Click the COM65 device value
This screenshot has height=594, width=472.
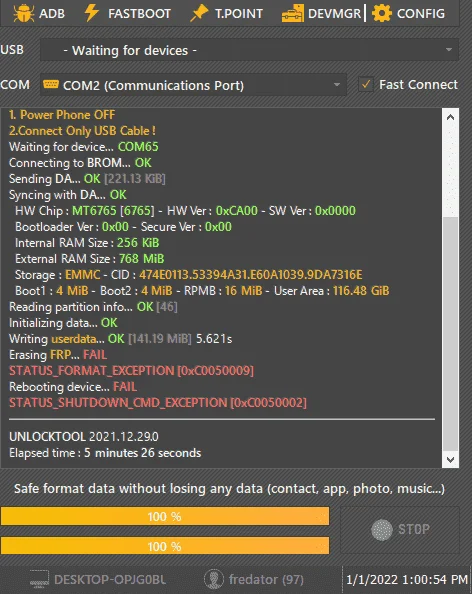138,147
